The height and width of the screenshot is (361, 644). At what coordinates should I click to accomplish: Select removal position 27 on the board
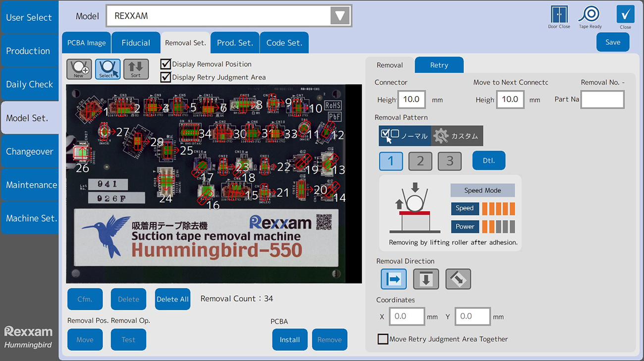pyautogui.click(x=104, y=131)
